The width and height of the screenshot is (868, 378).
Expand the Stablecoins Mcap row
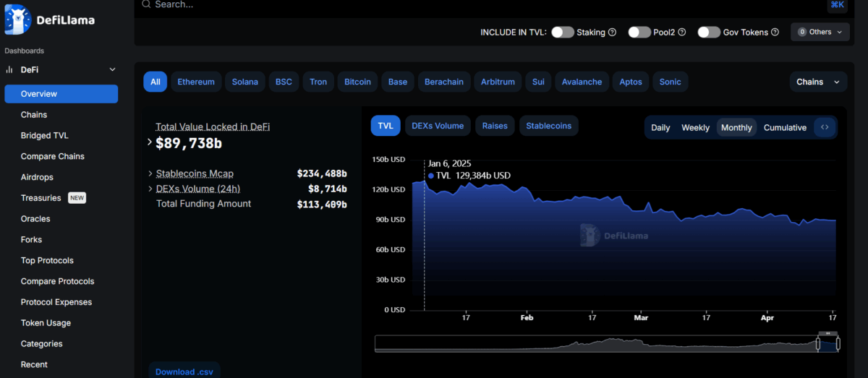click(150, 173)
